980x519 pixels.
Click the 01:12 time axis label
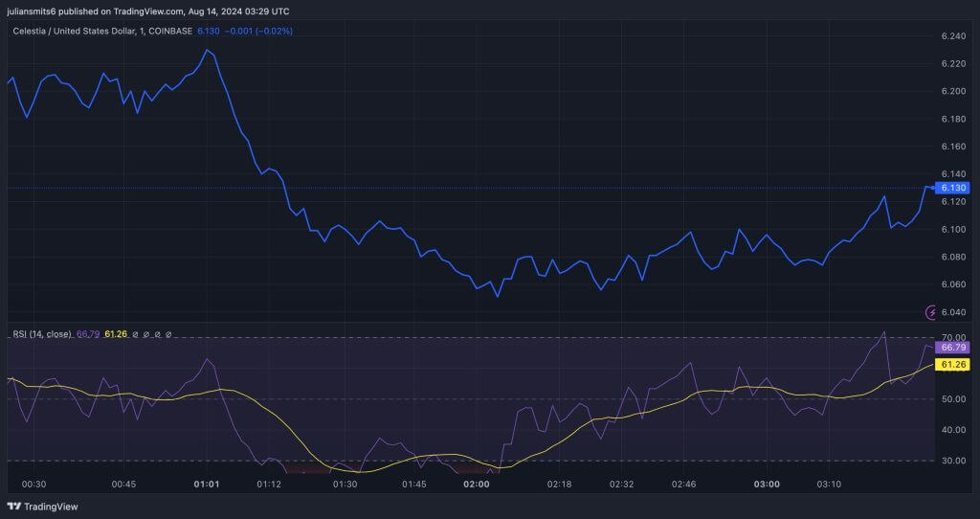coord(269,485)
